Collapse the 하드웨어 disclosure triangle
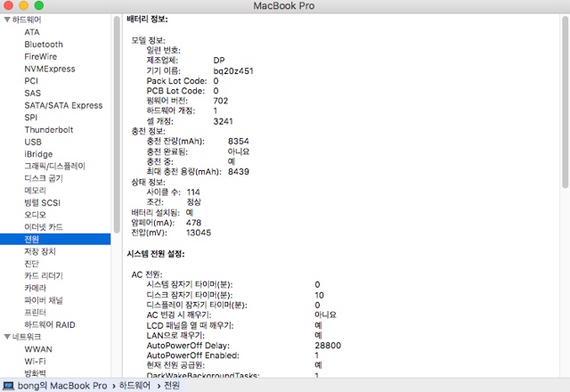 pos(7,20)
